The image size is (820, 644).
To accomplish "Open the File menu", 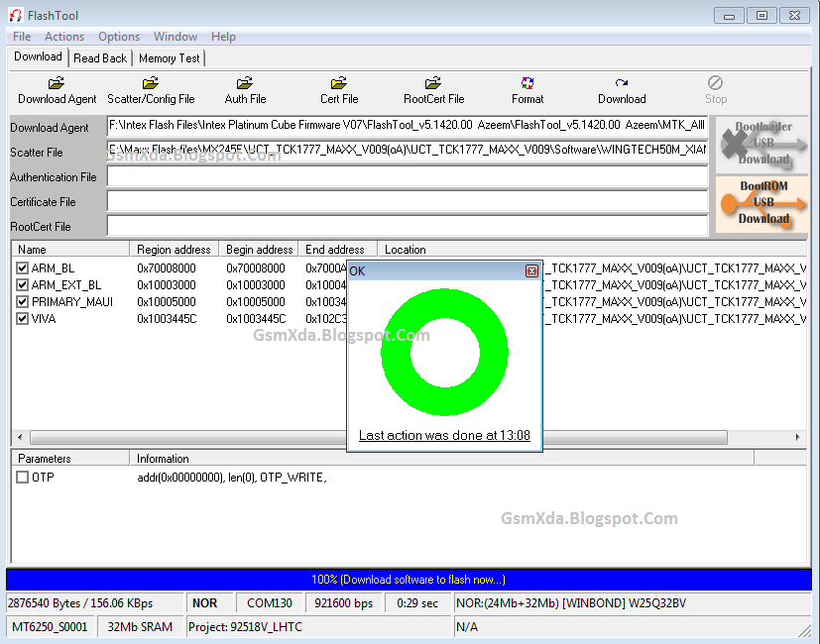I will pyautogui.click(x=22, y=37).
